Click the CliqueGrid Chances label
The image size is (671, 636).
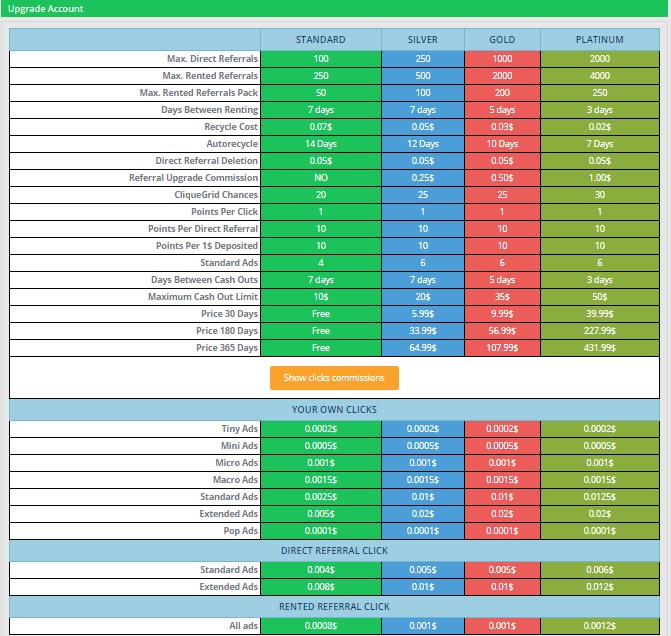[x=216, y=195]
